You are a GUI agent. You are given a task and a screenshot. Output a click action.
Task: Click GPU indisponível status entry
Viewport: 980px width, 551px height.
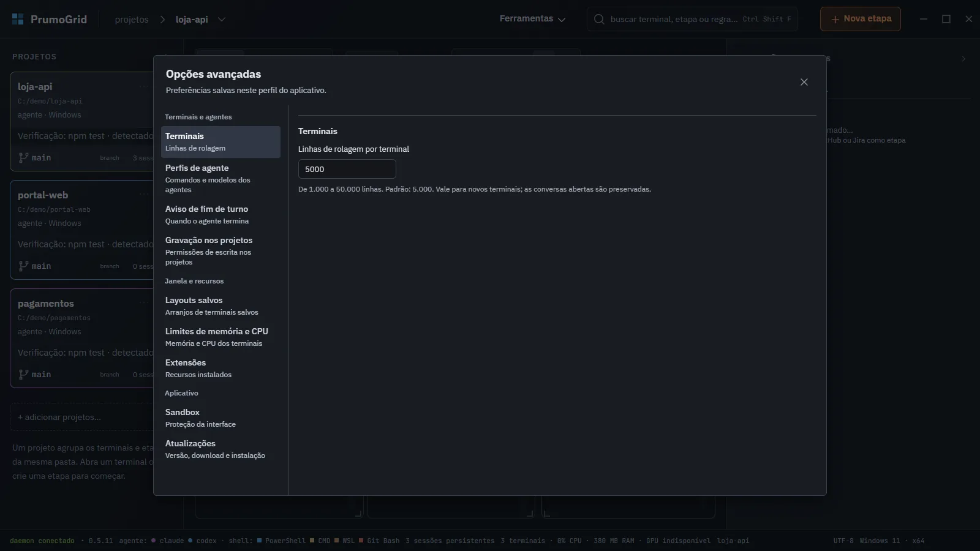pos(678,541)
